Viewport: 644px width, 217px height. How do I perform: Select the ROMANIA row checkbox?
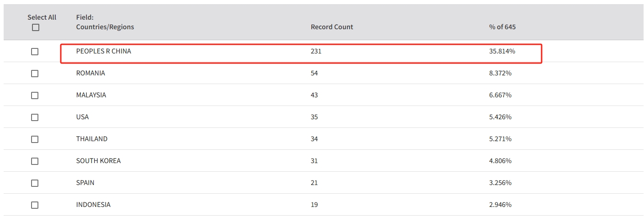click(x=35, y=74)
